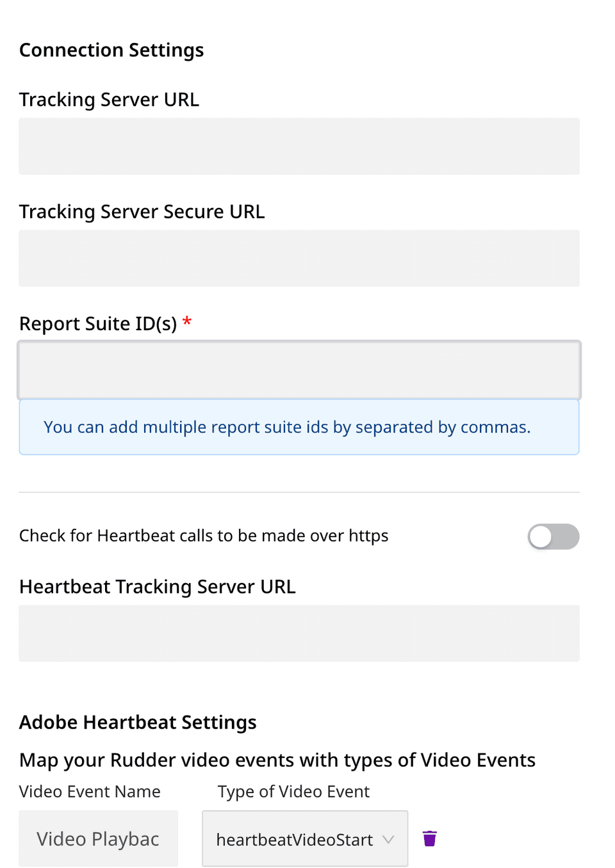Click the Heartbeat Tracking Server URL label

(x=157, y=587)
